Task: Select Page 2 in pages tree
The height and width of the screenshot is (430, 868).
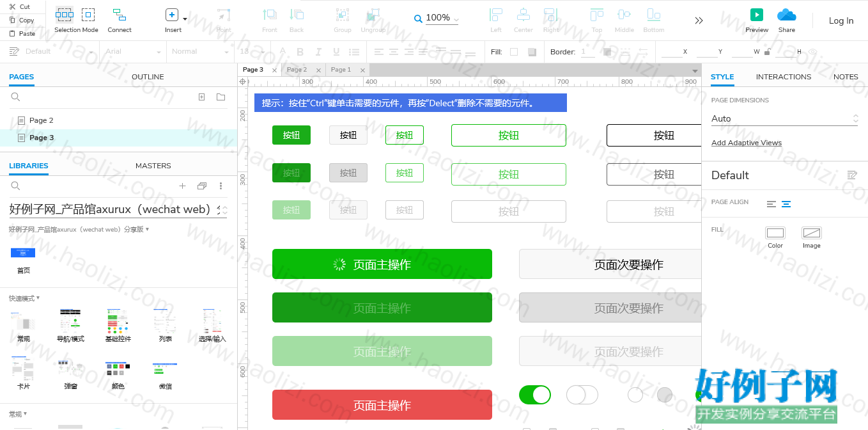Action: click(41, 120)
